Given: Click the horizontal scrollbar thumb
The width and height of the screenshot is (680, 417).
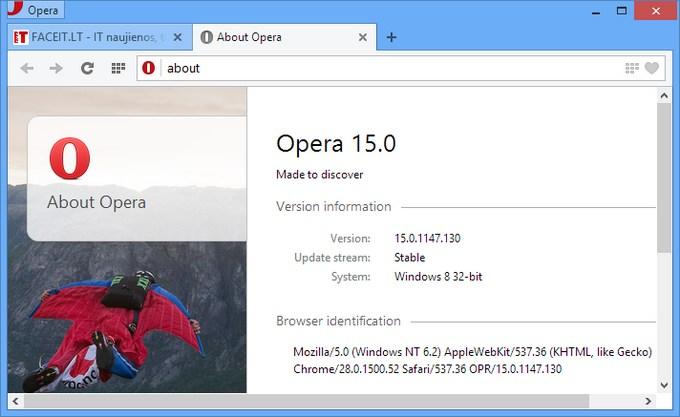Looking at the screenshot, I should 306,401.
